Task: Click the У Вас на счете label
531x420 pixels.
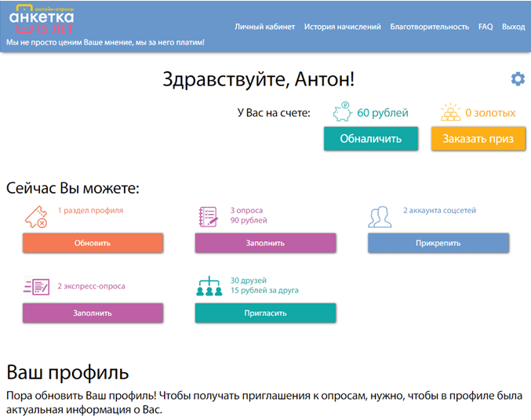Action: [274, 113]
